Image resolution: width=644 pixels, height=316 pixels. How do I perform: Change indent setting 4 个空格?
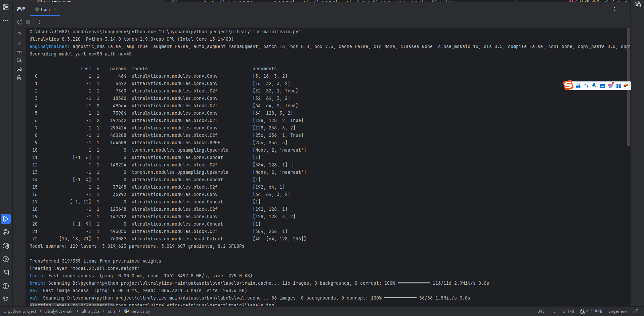pyautogui.click(x=591, y=311)
